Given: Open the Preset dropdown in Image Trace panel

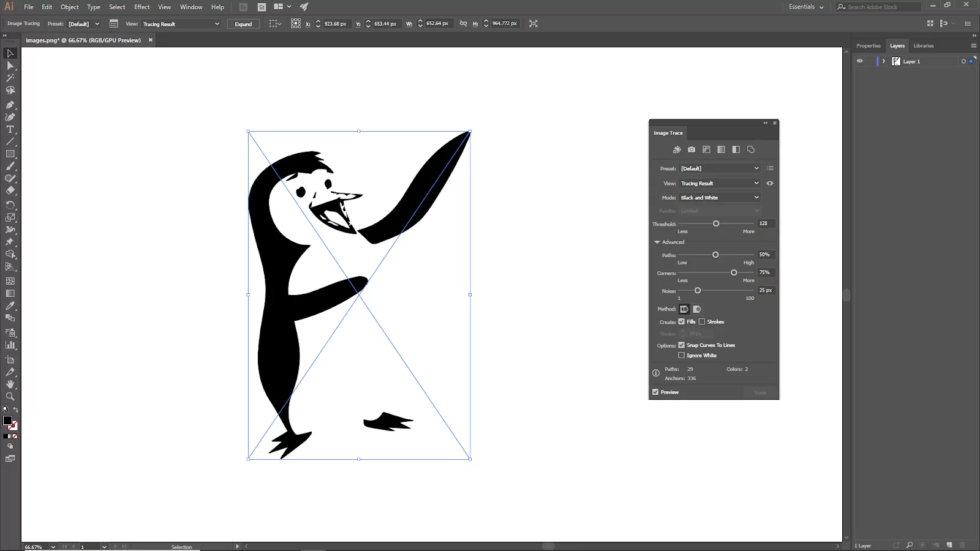Looking at the screenshot, I should point(720,168).
